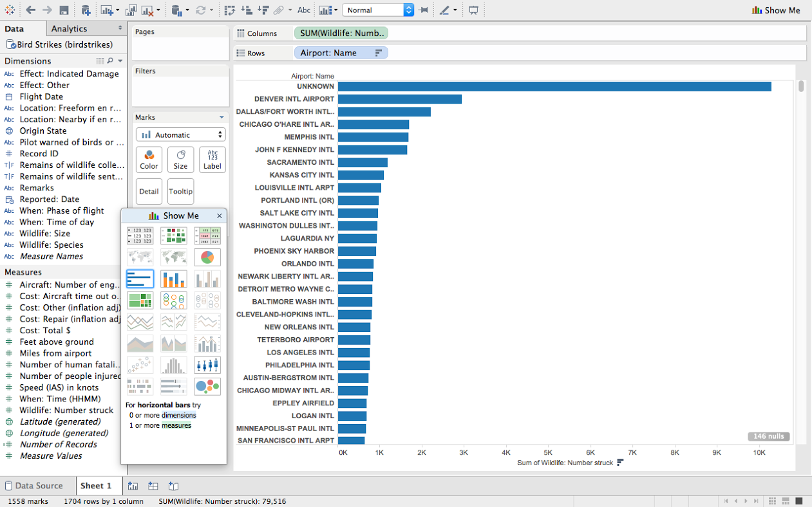The width and height of the screenshot is (812, 507).
Task: Click the Tooltip marks button
Action: (x=180, y=191)
